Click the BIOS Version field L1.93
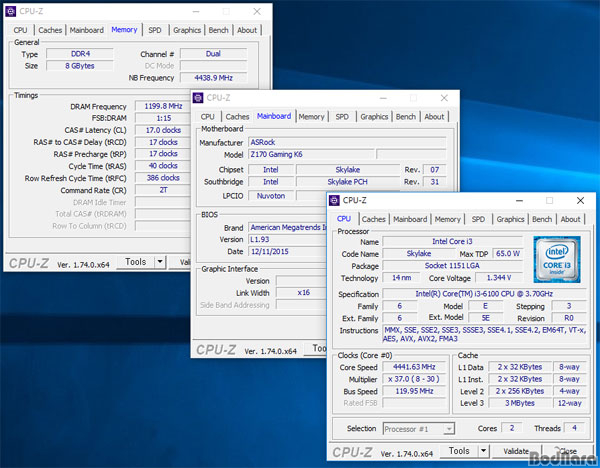 coord(287,240)
